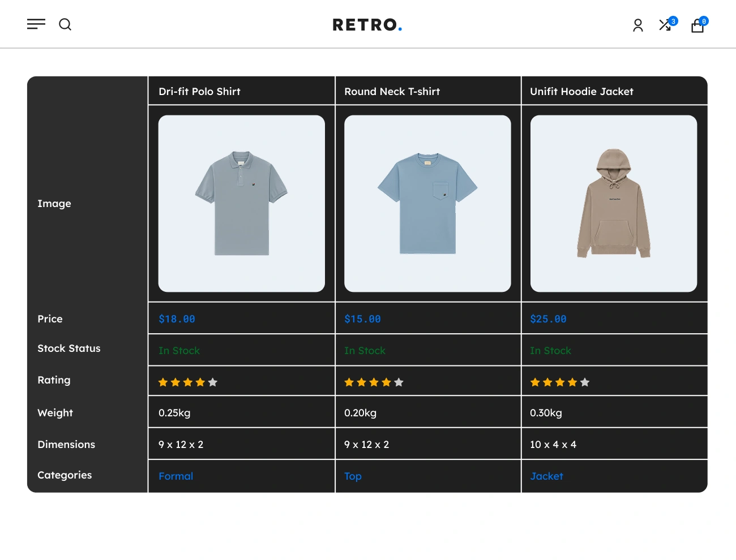Open search with the magnifier icon

click(65, 24)
